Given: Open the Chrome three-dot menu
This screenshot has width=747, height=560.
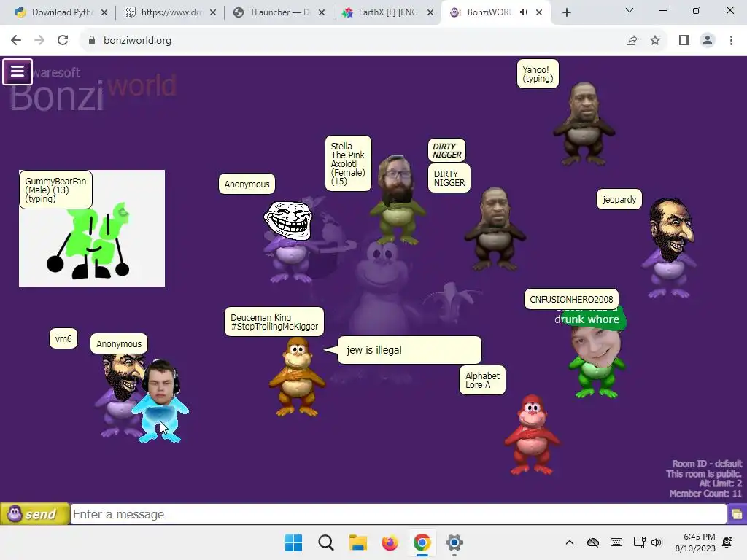Looking at the screenshot, I should coord(731,41).
